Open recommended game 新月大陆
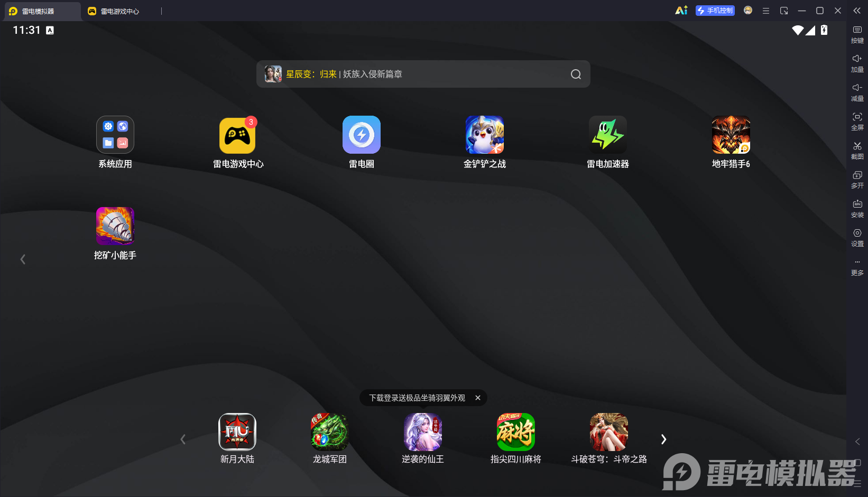This screenshot has width=868, height=497. [237, 432]
